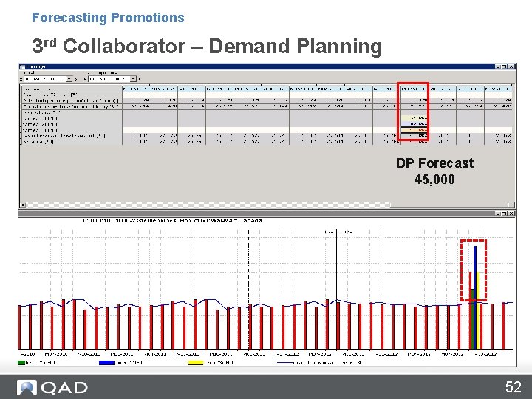
Task: Close the top grid window
Action: point(511,66)
